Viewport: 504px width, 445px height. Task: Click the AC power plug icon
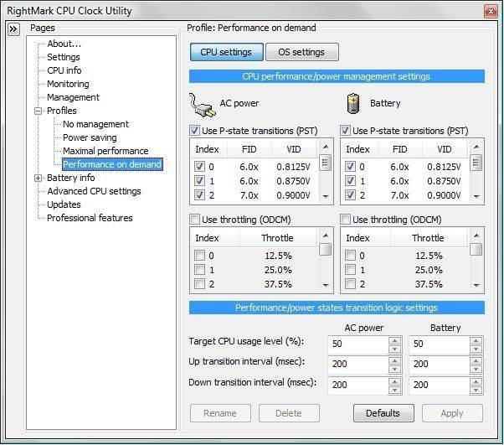202,104
